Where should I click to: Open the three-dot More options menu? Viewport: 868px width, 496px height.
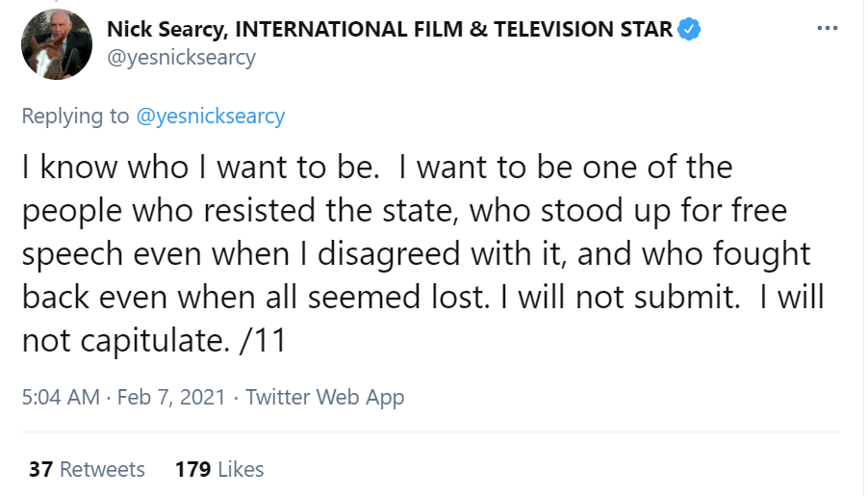coord(827,29)
